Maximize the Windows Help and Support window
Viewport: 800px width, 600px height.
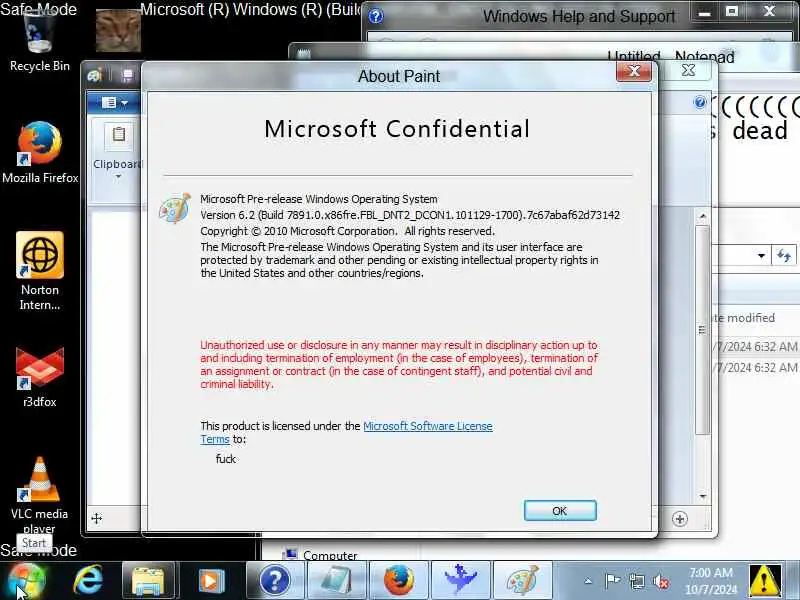pyautogui.click(x=732, y=12)
